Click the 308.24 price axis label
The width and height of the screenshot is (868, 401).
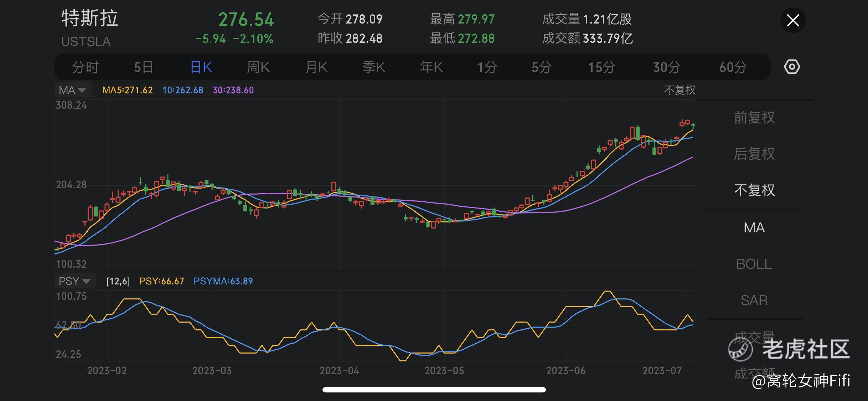point(71,105)
